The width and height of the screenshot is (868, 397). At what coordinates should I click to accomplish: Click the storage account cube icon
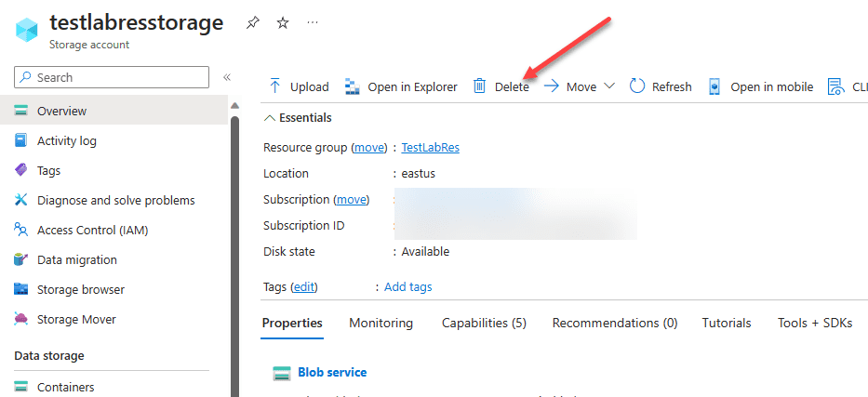27,30
